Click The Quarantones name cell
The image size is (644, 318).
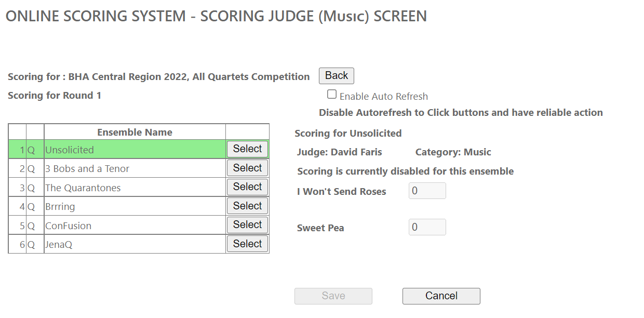pyautogui.click(x=83, y=188)
